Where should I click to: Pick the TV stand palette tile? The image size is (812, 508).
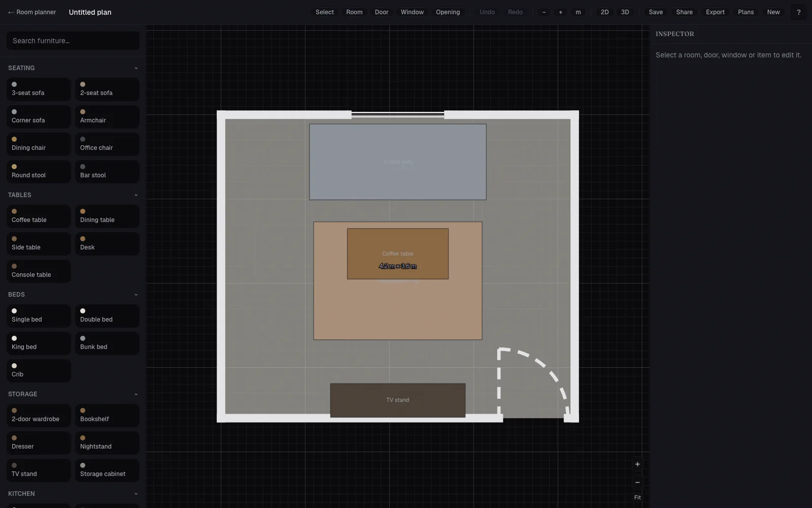click(x=39, y=470)
